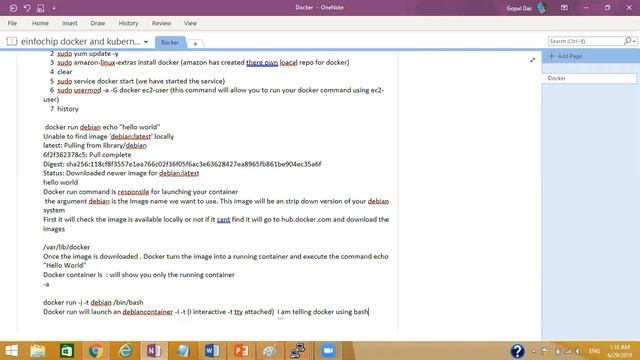Click the line '/var/lib/docker'
Viewport: 640px width, 360px height.
67,247
